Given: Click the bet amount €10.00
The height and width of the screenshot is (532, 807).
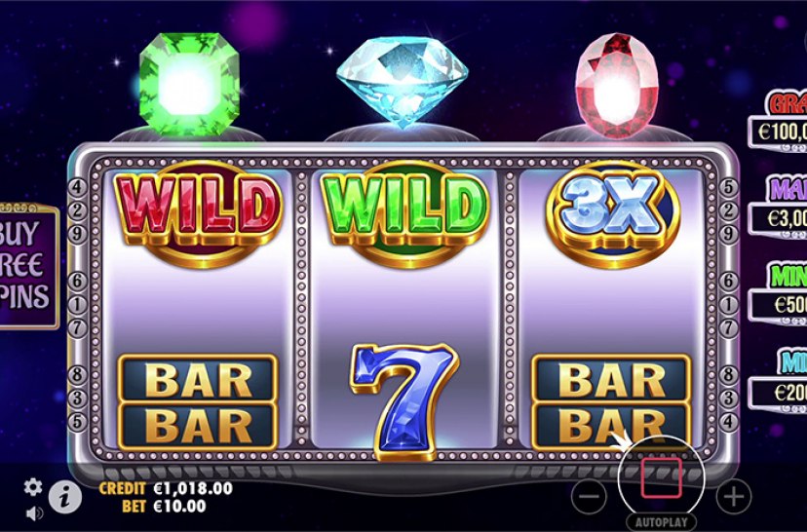Looking at the screenshot, I should tap(179, 506).
